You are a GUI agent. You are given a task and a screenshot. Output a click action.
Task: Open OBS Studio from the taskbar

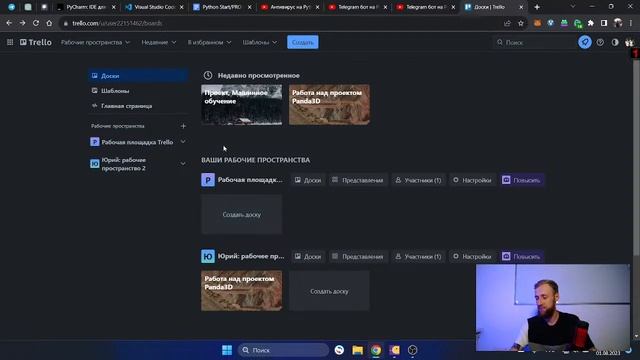click(413, 350)
